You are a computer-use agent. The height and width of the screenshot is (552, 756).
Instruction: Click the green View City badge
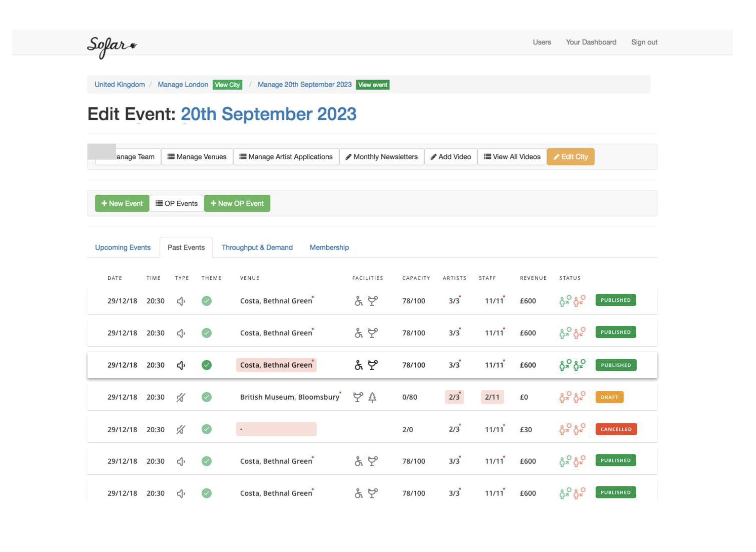[227, 85]
